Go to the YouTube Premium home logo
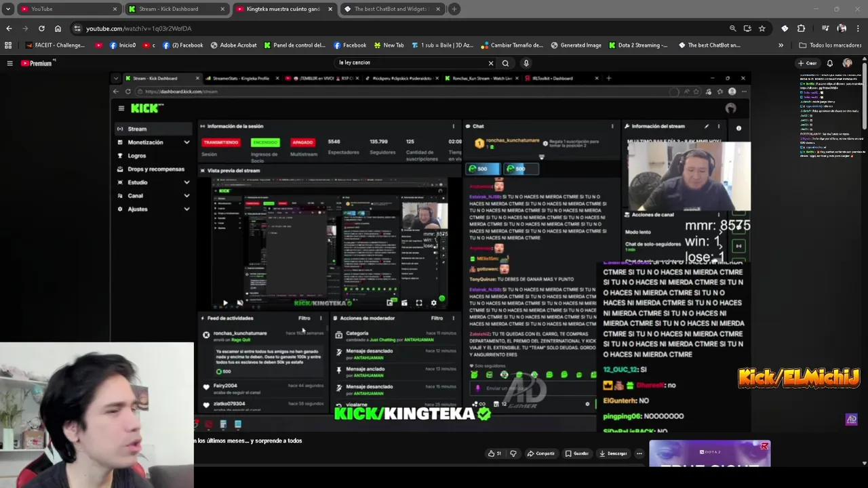This screenshot has width=868, height=488. coord(38,63)
